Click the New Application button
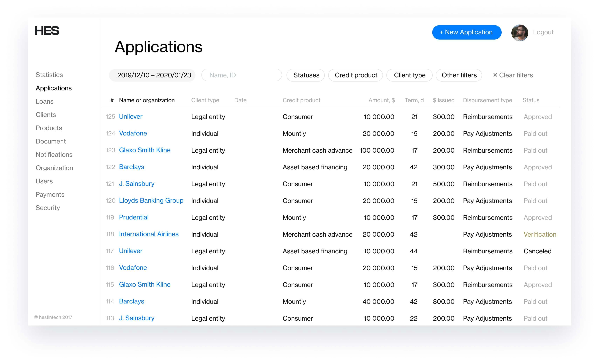599x364 pixels. click(467, 32)
